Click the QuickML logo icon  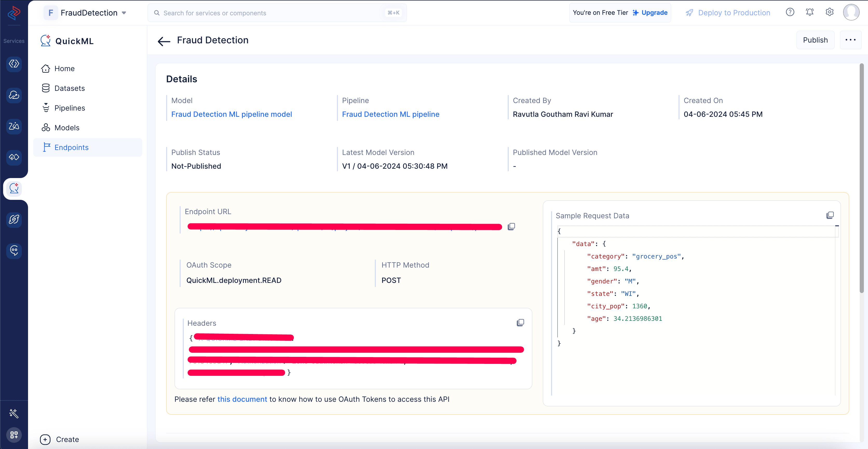[x=45, y=40]
